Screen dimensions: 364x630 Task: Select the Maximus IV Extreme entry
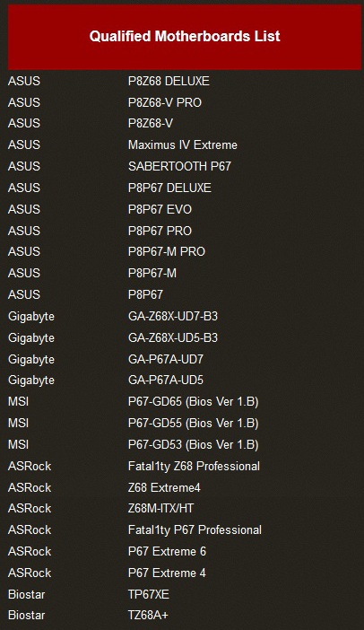(x=183, y=144)
